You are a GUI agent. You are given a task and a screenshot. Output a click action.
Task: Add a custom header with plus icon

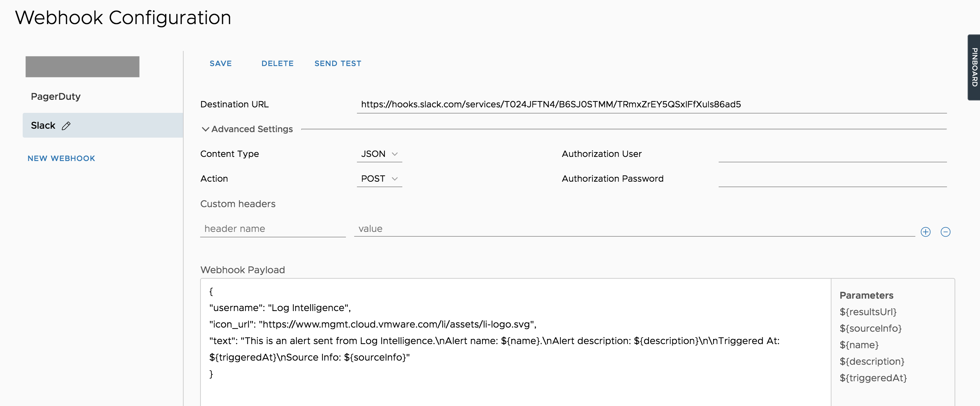[x=925, y=232]
